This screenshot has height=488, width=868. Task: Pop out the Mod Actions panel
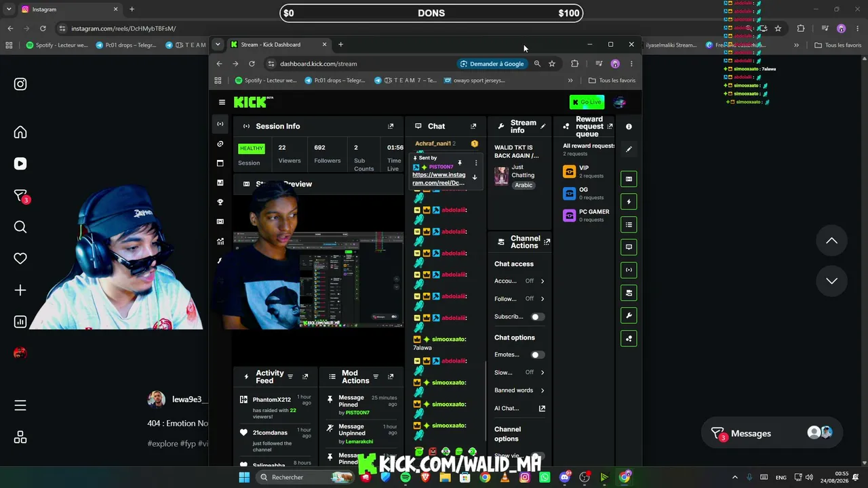coord(391,377)
